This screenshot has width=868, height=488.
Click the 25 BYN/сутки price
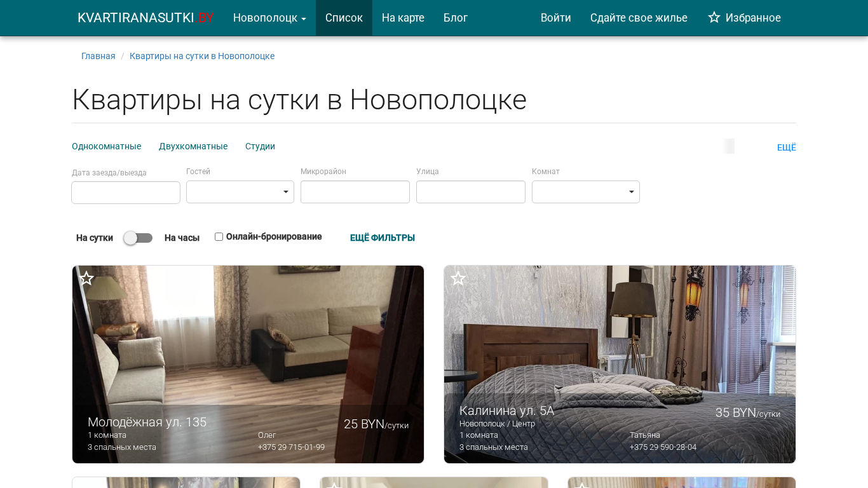point(376,424)
